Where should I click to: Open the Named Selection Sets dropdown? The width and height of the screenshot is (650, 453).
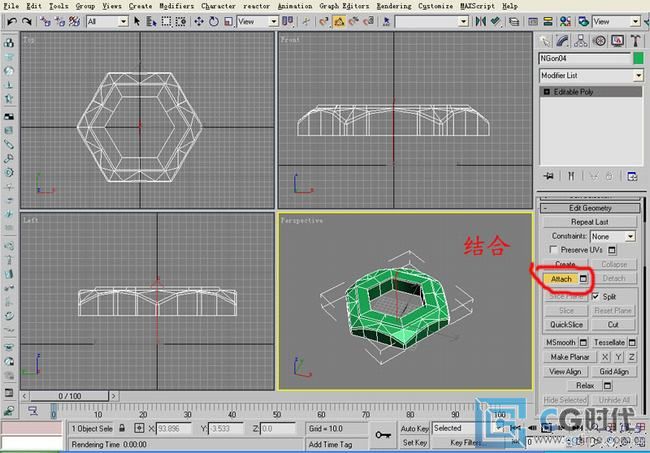(x=432, y=21)
